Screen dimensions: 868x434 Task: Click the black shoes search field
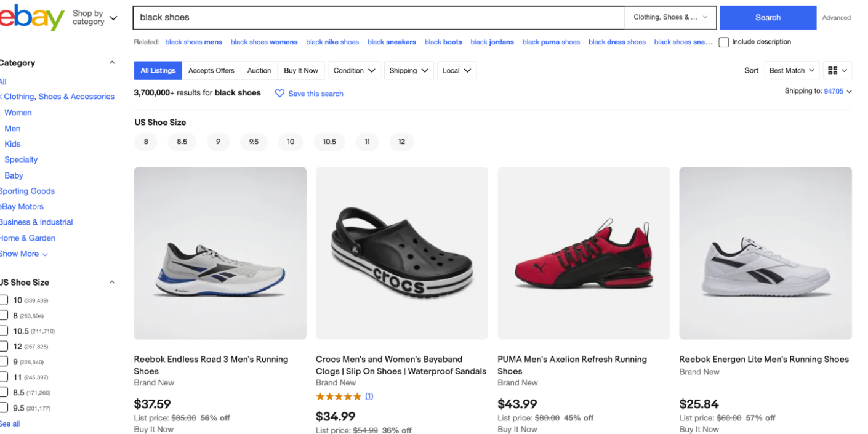[378, 18]
